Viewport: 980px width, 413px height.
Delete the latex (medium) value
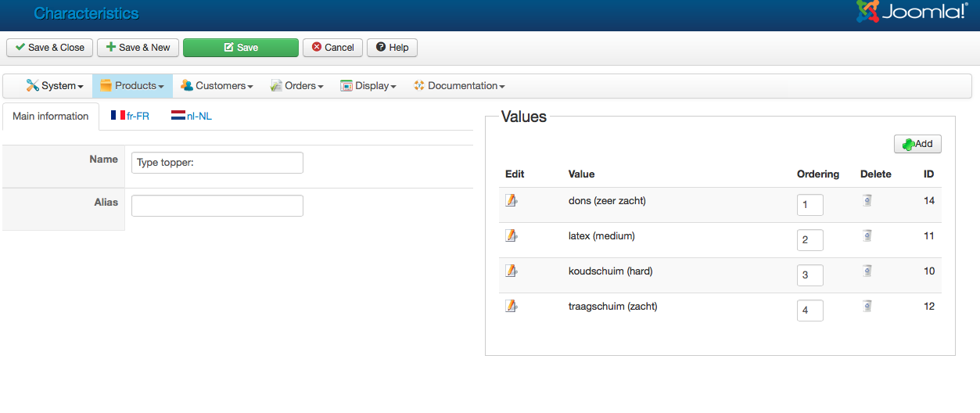pos(867,235)
